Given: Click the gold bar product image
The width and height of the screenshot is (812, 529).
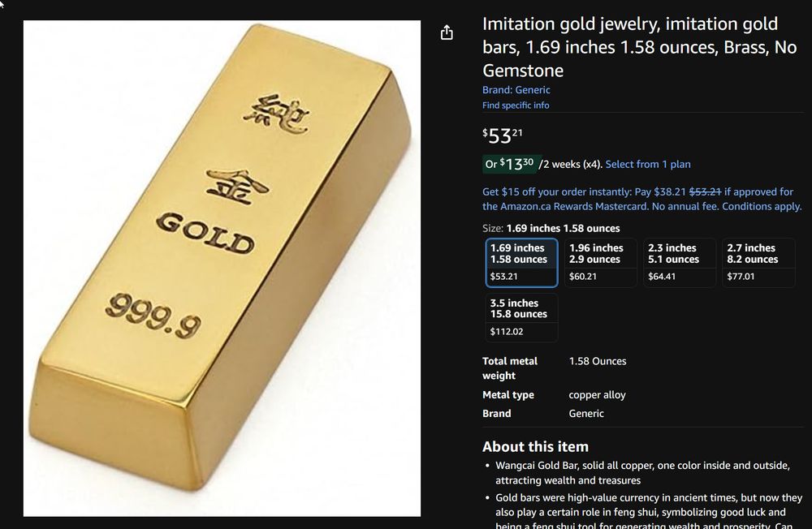Looking at the screenshot, I should [x=222, y=268].
